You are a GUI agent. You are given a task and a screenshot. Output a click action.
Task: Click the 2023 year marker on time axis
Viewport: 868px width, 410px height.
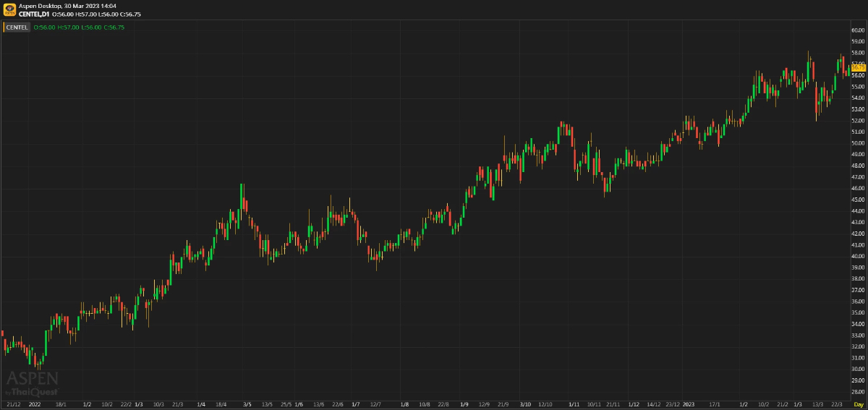click(689, 404)
